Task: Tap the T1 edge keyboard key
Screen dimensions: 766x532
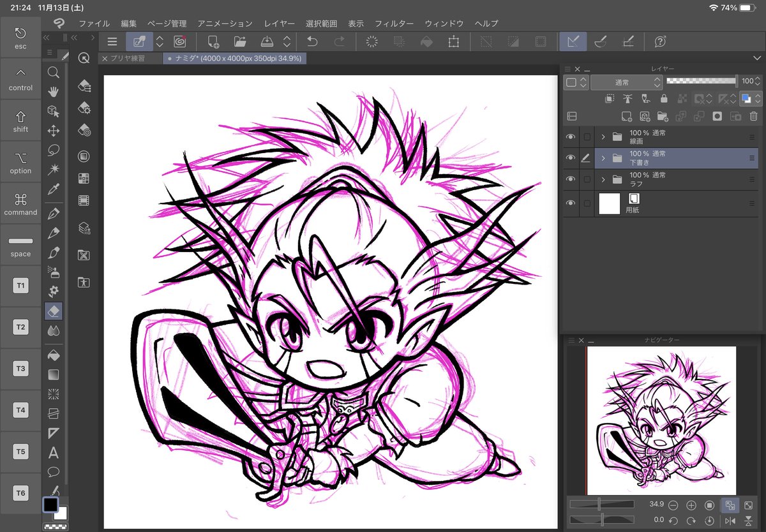Action: [x=20, y=286]
